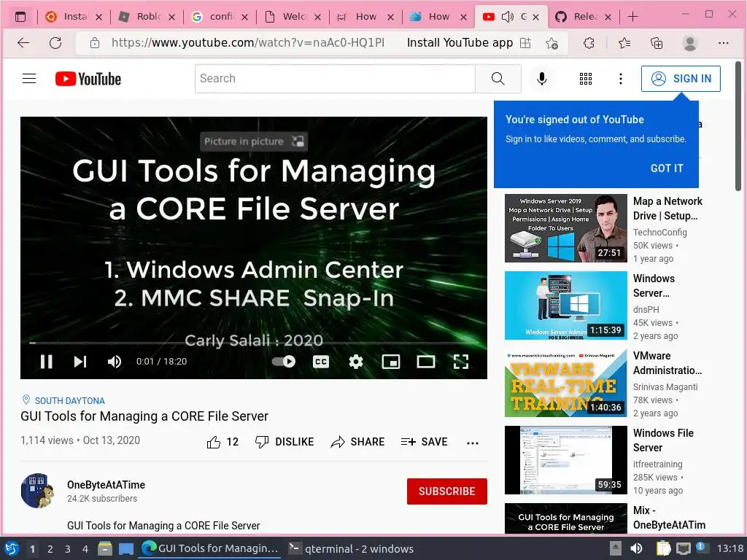Open the VMware Administration video thumbnail
This screenshot has width=747, height=560.
566,383
